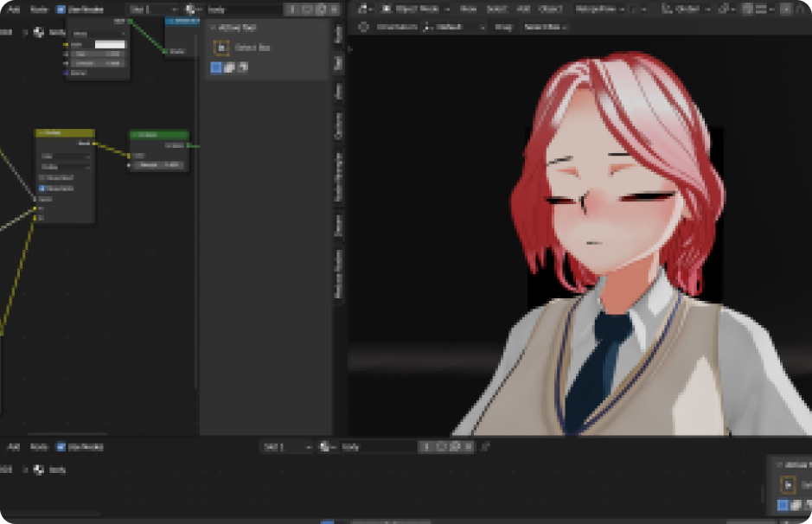Switch to the View sidebar tab

pos(339,91)
